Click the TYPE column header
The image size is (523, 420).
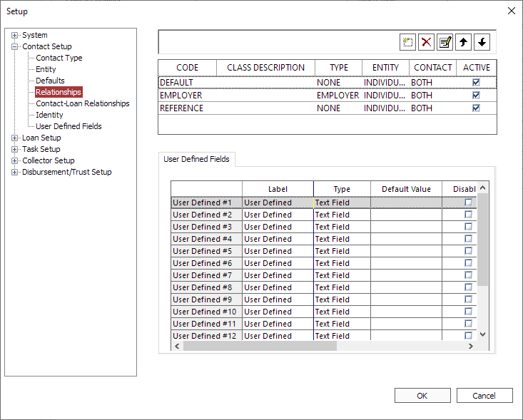point(338,68)
